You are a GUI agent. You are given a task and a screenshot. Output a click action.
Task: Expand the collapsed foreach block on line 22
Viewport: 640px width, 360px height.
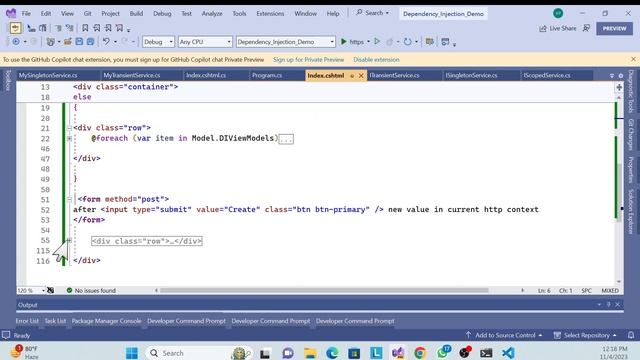(69, 138)
